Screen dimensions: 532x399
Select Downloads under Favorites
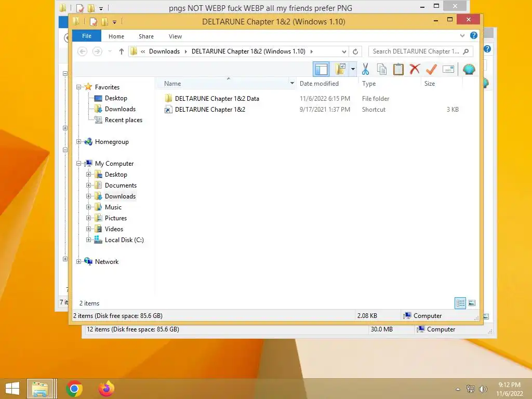pos(120,109)
